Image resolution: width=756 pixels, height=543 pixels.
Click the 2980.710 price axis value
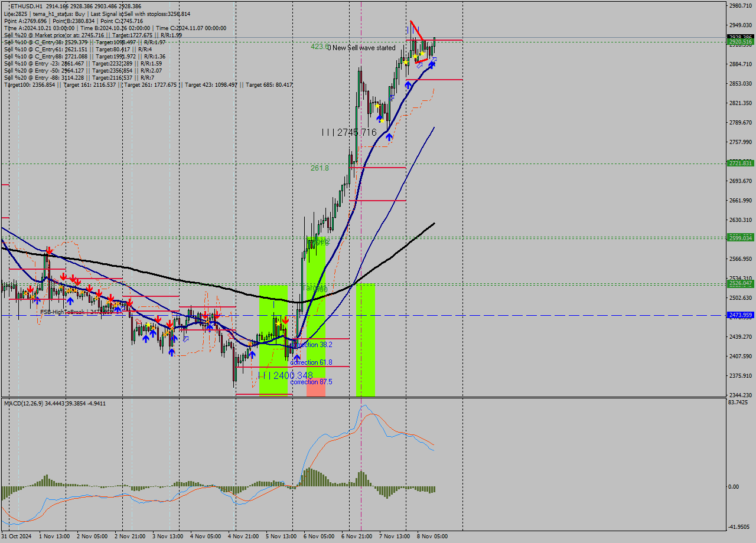[x=741, y=5]
